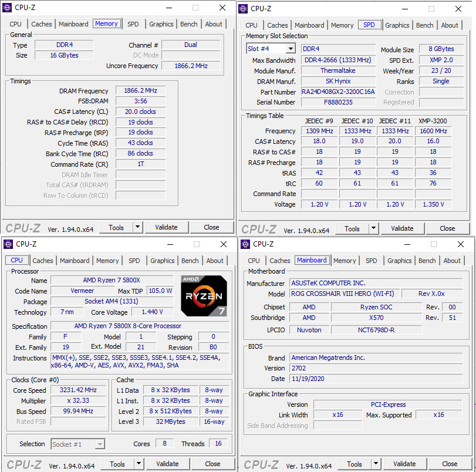Click the processor Name AMD Ryzen 7 5800X
Image resolution: width=476 pixels, height=472 pixels.
coord(112,280)
